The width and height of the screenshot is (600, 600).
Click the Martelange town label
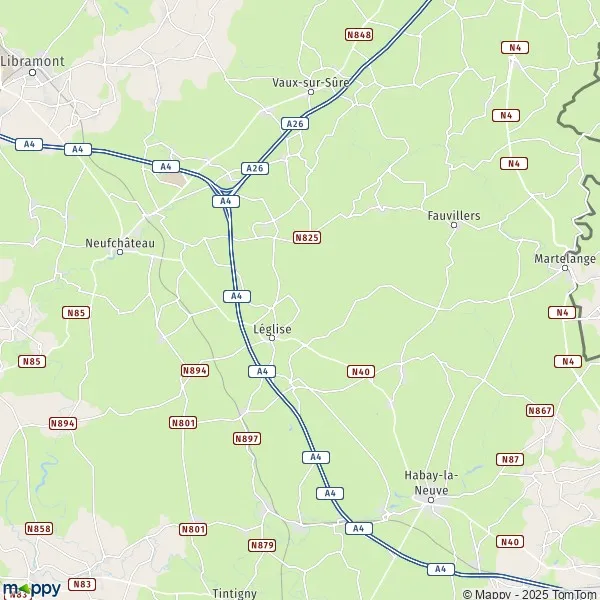(565, 259)
